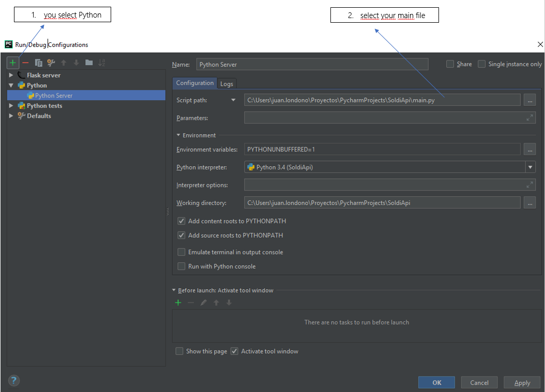This screenshot has height=392, width=545.
Task: Click the Move Up arrow in configurations toolbar
Action: pyautogui.click(x=64, y=63)
